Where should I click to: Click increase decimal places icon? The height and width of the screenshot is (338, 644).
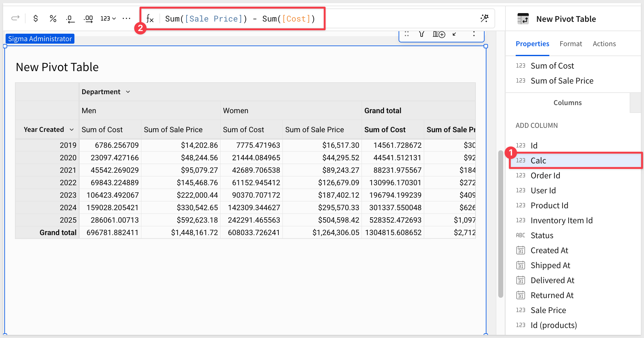point(88,19)
